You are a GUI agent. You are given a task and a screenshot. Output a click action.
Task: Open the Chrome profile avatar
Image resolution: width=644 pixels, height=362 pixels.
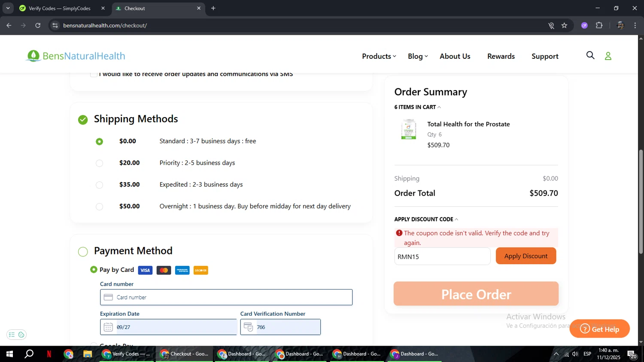pos(620,25)
